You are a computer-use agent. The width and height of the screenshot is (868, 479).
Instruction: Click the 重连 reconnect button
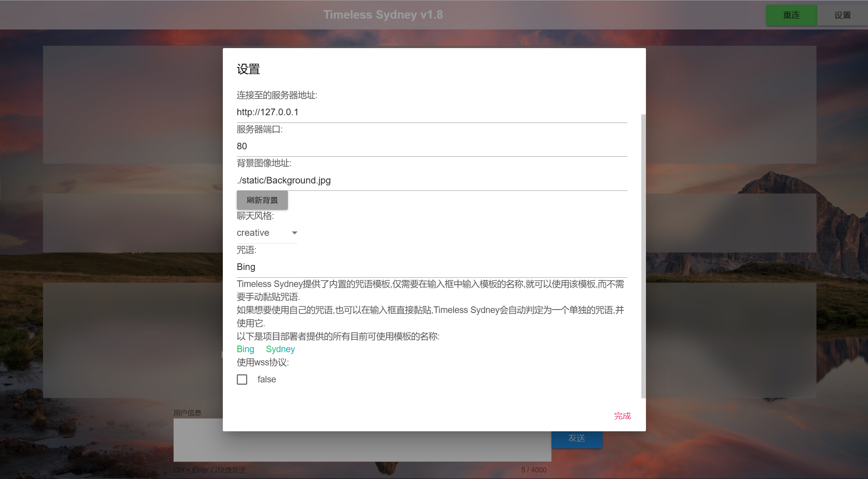coord(791,15)
